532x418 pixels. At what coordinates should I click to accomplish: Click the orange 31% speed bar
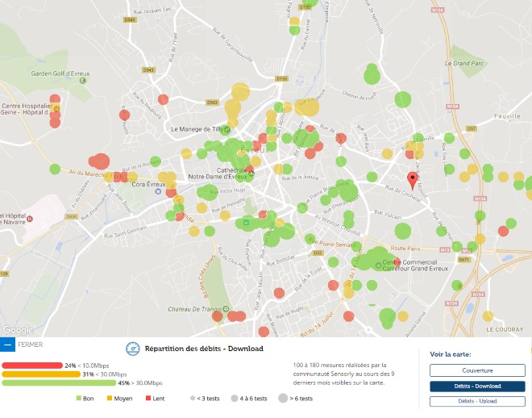tap(40, 374)
